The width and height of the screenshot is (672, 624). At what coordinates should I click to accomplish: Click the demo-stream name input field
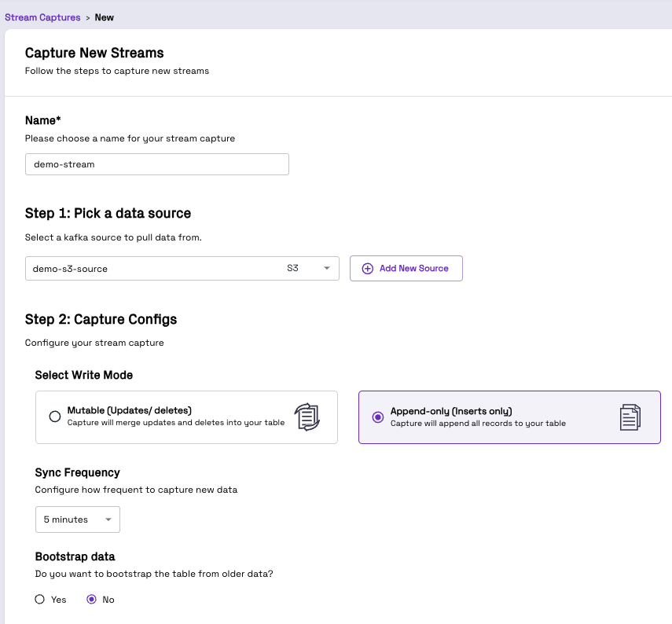(157, 164)
